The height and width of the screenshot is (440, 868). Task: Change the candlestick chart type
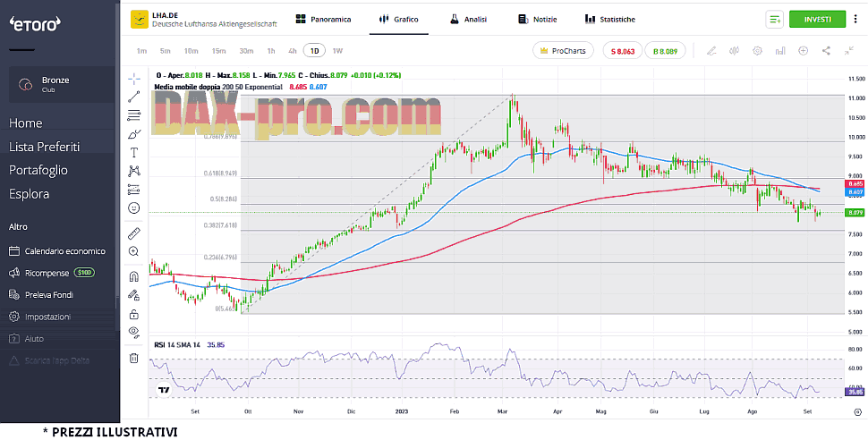[x=735, y=51]
